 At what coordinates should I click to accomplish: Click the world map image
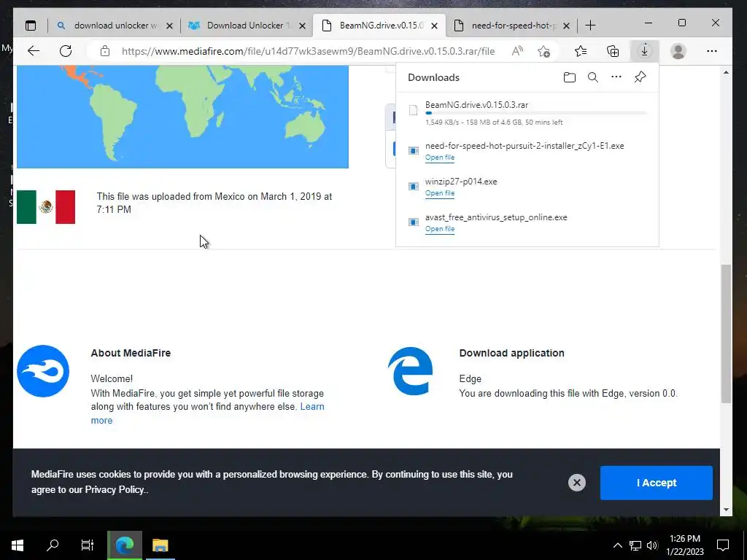[x=182, y=117]
